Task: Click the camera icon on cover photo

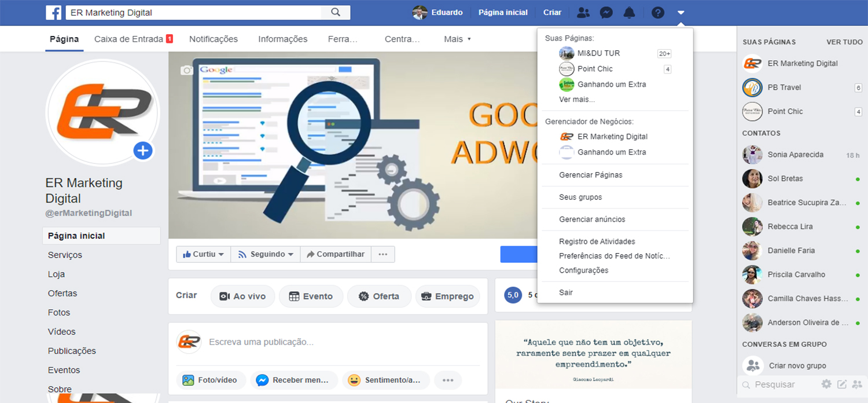Action: click(x=186, y=70)
